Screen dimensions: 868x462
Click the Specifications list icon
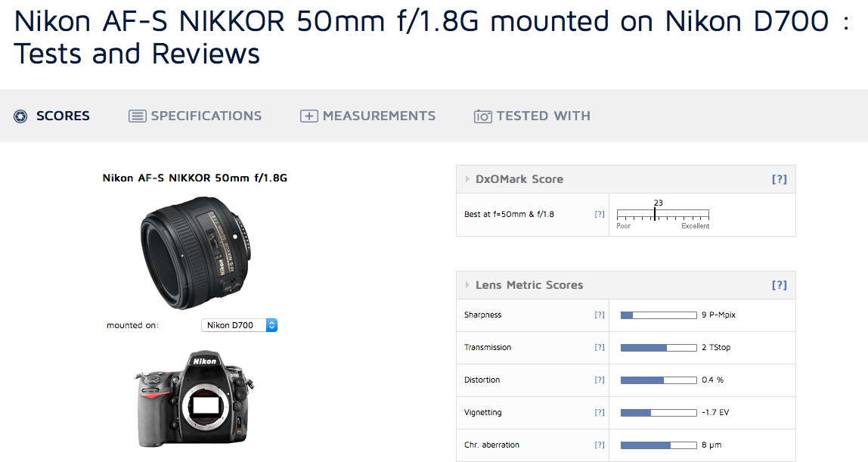(138, 116)
